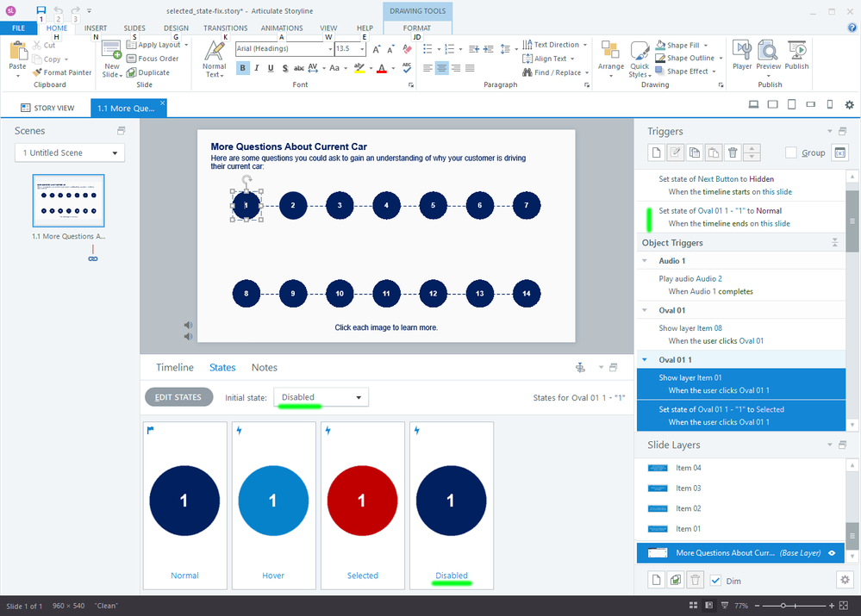Screen dimensions: 861x616
Task: Open the Initial state dropdown
Action: coord(321,397)
